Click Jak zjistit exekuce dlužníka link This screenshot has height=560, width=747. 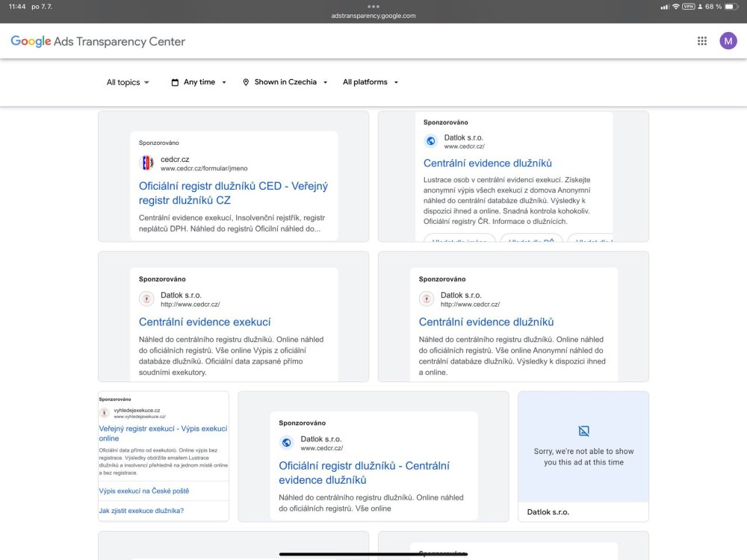tap(141, 511)
